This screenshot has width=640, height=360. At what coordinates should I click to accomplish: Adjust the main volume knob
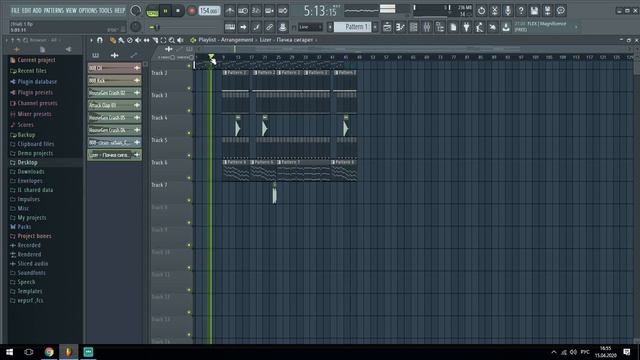[x=136, y=11]
